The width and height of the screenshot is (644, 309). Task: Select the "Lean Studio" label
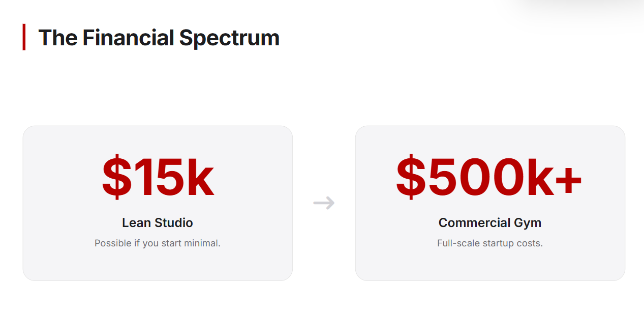[x=158, y=222]
